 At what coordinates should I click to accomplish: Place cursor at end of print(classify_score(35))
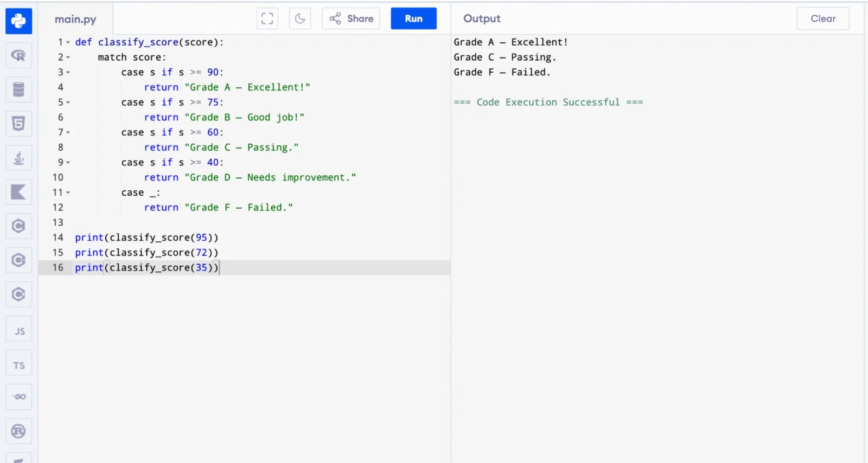[x=219, y=267]
